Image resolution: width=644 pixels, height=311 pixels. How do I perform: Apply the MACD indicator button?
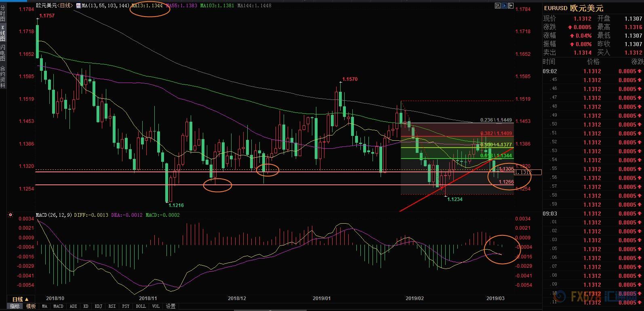pos(58,307)
